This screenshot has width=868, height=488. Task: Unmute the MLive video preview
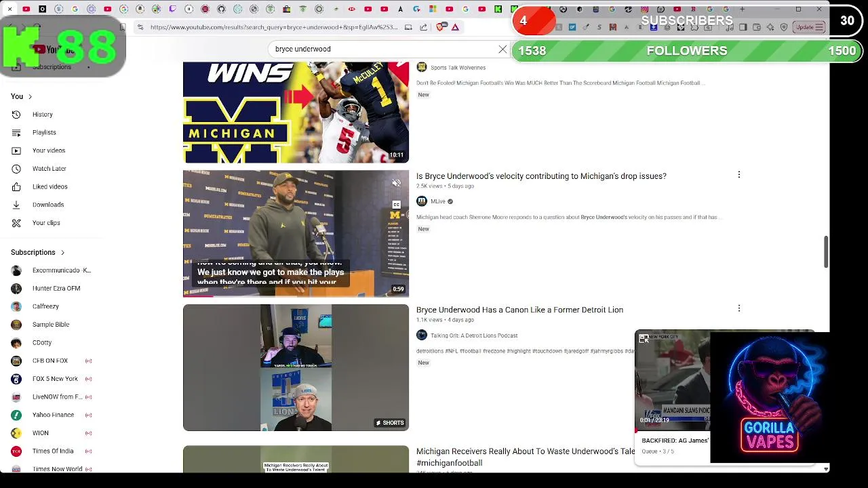point(397,182)
